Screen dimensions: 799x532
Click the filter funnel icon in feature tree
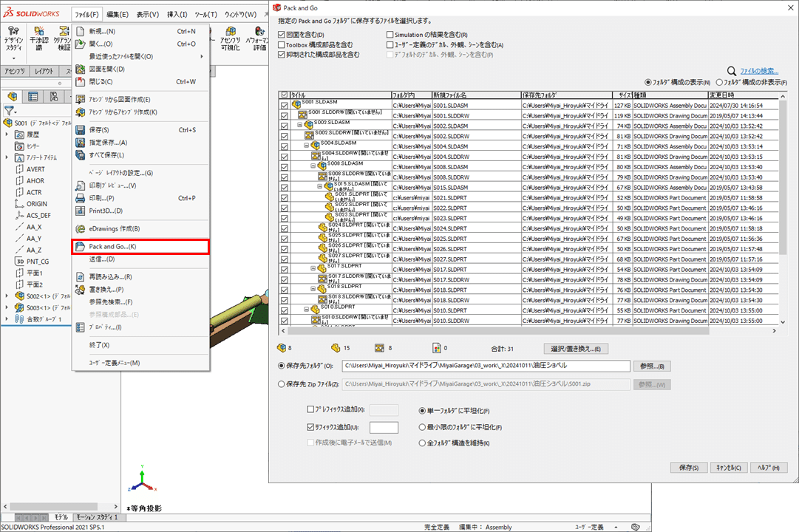[x=9, y=110]
